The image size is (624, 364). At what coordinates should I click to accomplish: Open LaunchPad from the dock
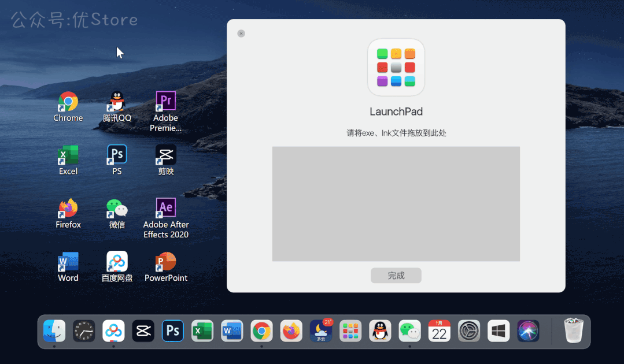[x=350, y=330]
